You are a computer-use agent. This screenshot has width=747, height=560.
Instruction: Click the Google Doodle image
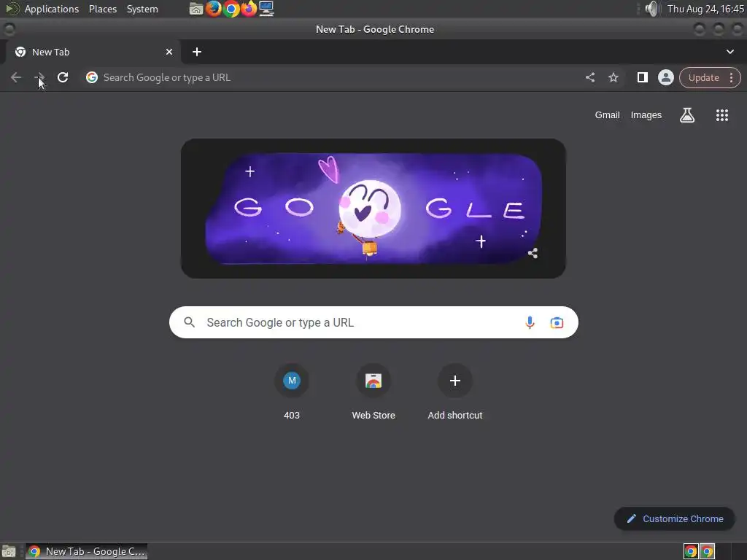pyautogui.click(x=373, y=209)
